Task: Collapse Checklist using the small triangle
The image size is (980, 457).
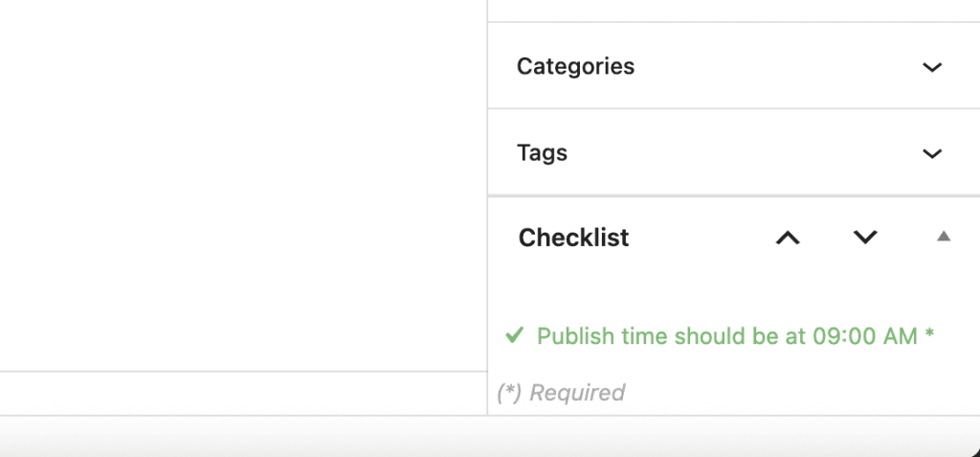Action: (944, 237)
